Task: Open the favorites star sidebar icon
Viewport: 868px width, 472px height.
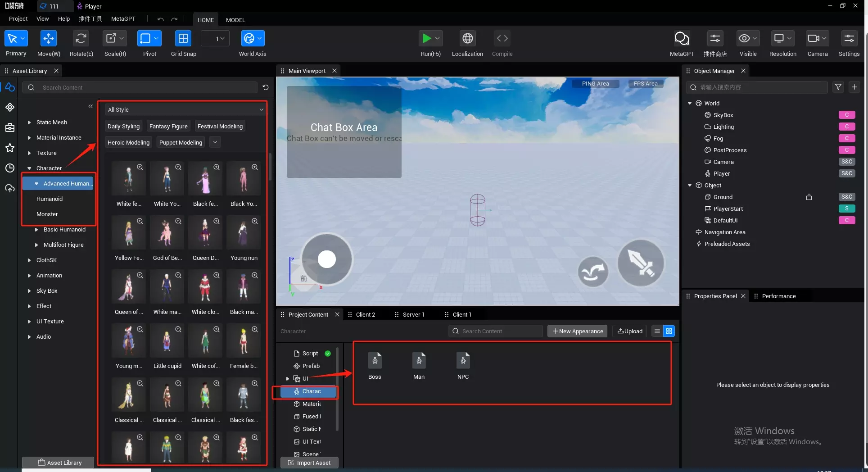Action: tap(10, 148)
